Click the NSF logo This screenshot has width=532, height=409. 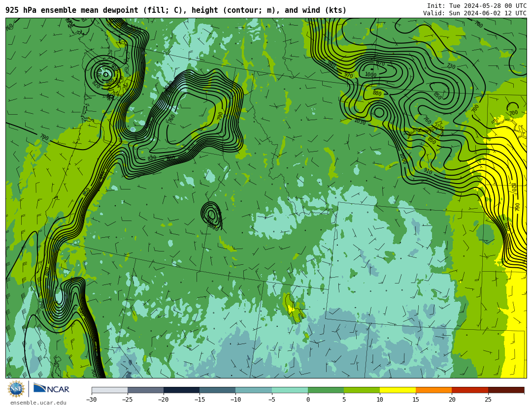coord(16,389)
